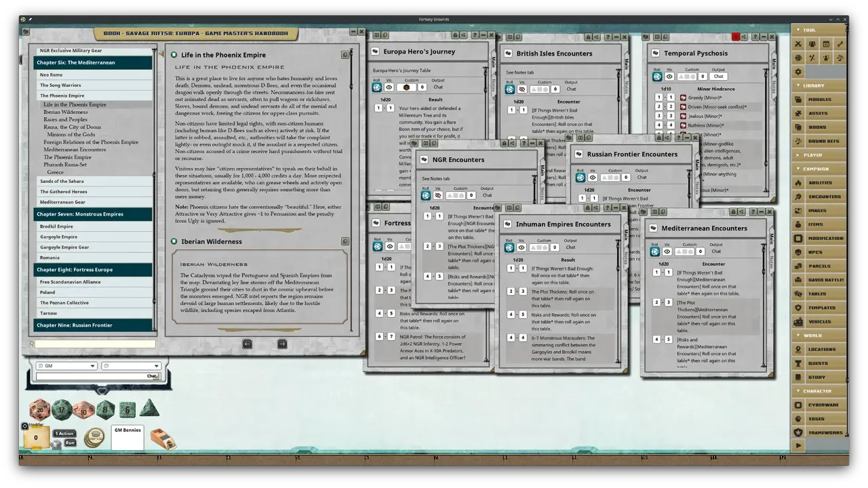Roll the d4 pyramid die
Viewport: 868px width, 488px height.
click(x=149, y=408)
